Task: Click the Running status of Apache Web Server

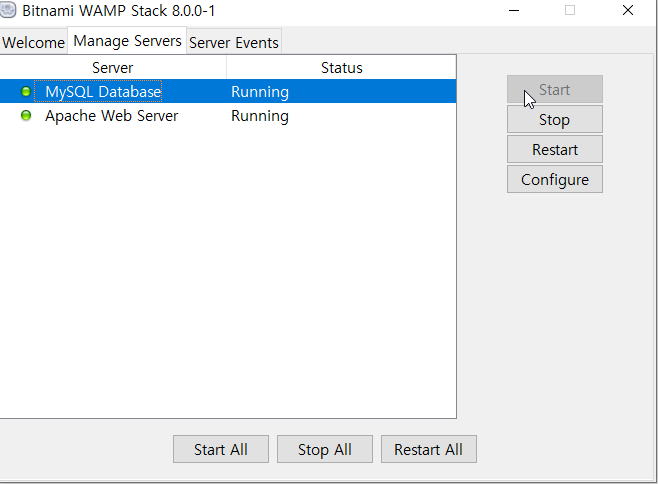Action: click(x=260, y=116)
